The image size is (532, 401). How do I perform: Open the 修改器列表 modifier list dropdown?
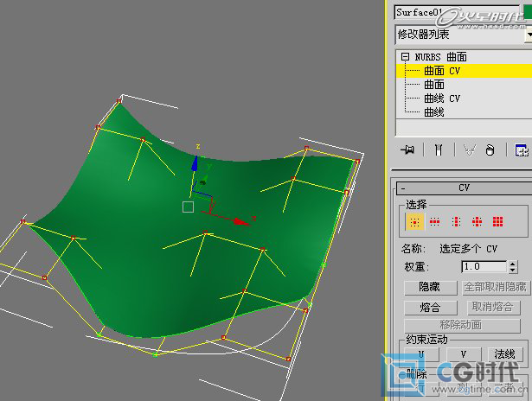click(x=529, y=35)
